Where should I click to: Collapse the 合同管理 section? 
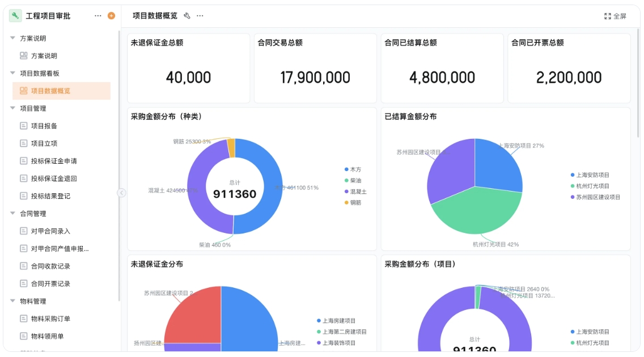click(12, 214)
